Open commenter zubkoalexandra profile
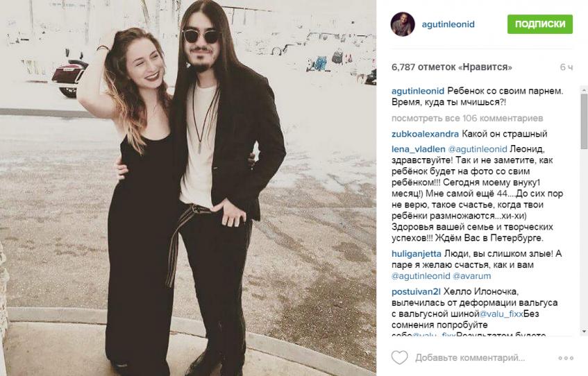Screen dimensions: 588x376 click(425, 134)
